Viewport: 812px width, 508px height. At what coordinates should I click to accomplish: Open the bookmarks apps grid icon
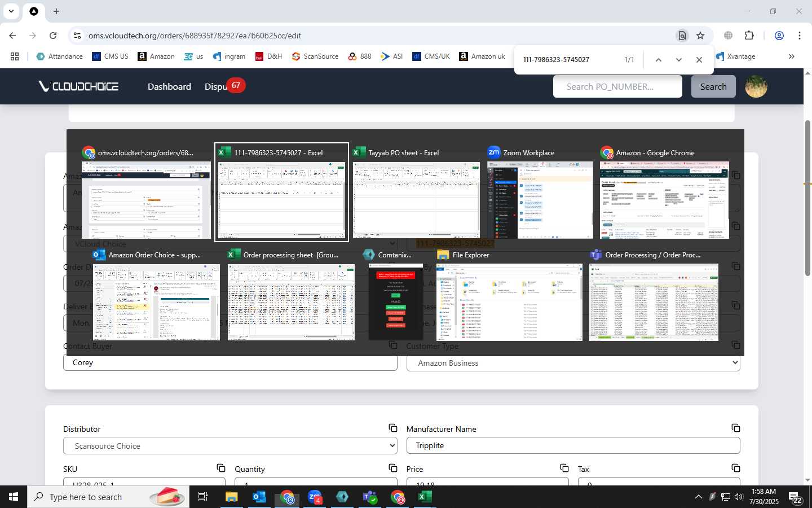15,56
